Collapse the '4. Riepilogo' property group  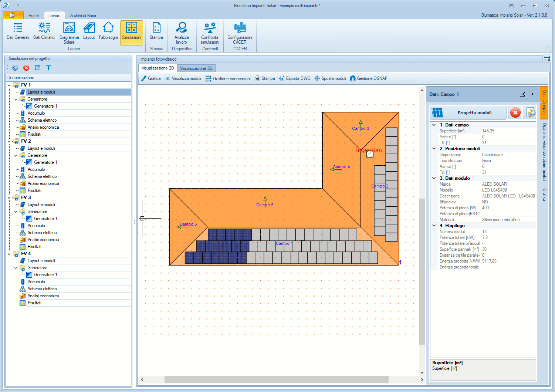434,226
